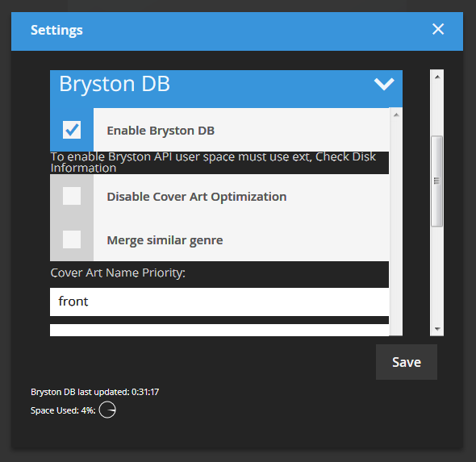Check Disable Cover Art Optimization box
This screenshot has width=476, height=462.
[x=72, y=196]
